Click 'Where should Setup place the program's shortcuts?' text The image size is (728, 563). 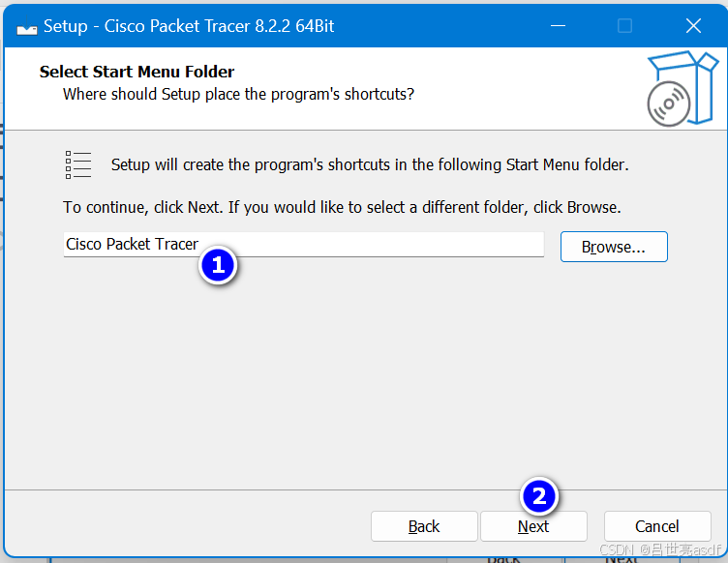point(238,94)
